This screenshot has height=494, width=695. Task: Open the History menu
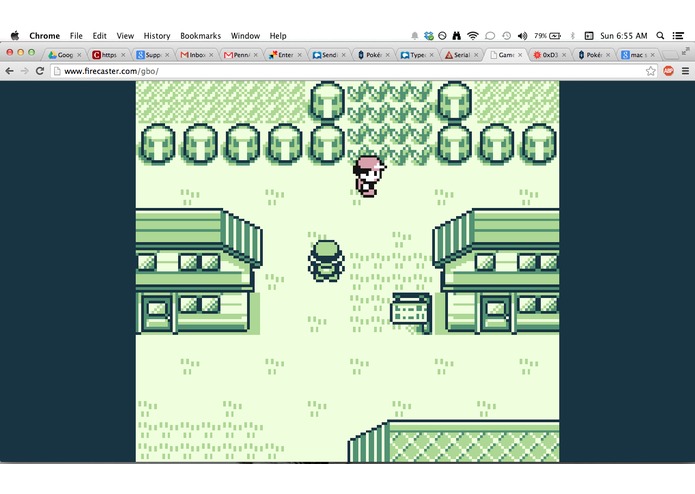pos(157,36)
